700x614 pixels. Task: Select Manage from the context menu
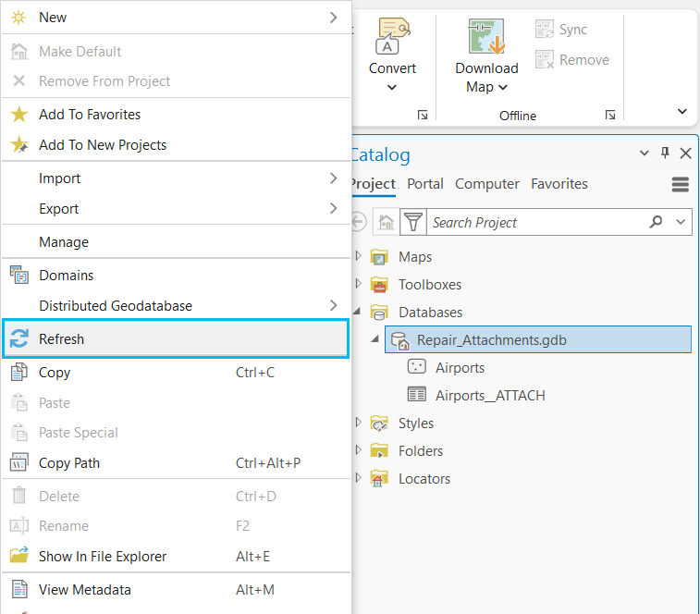click(176, 241)
